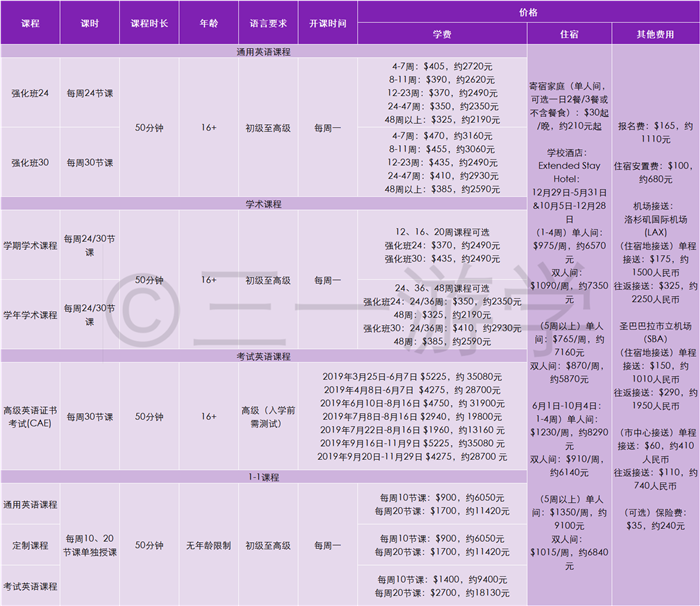Click 12、16、20周课程可选 text
This screenshot has width=700, height=606.
pyautogui.click(x=442, y=232)
